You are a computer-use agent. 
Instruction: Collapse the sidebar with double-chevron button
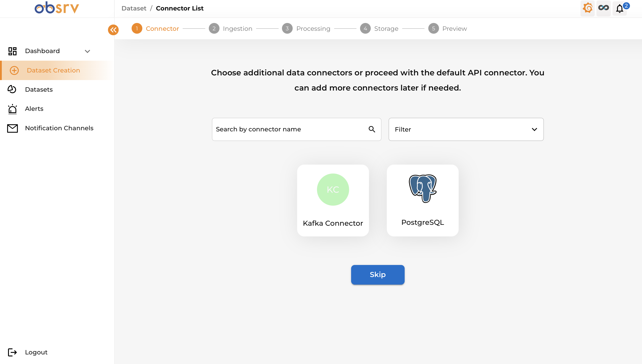[113, 30]
